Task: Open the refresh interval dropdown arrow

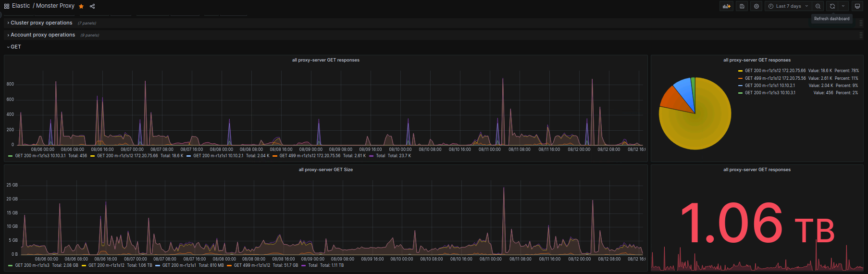Action: point(843,6)
